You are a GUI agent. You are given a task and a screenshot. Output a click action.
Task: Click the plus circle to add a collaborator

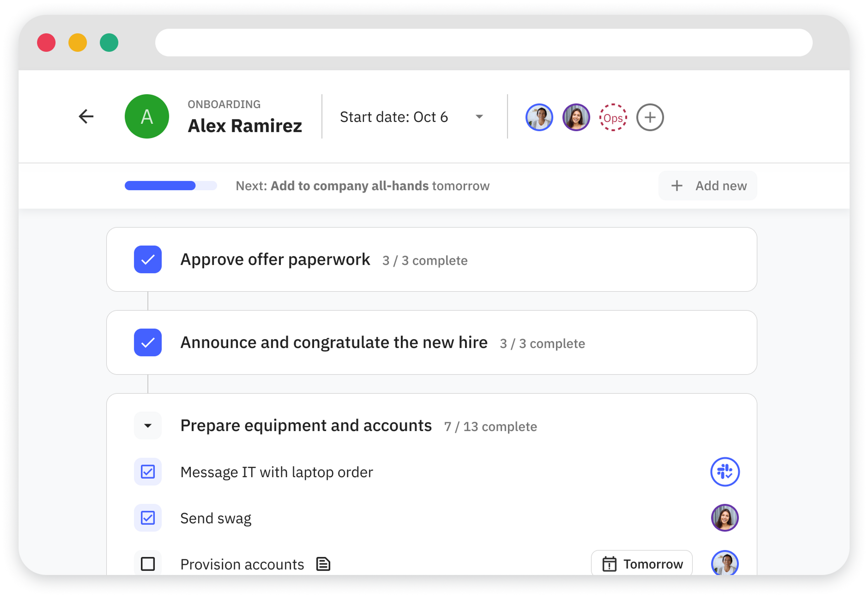point(650,117)
